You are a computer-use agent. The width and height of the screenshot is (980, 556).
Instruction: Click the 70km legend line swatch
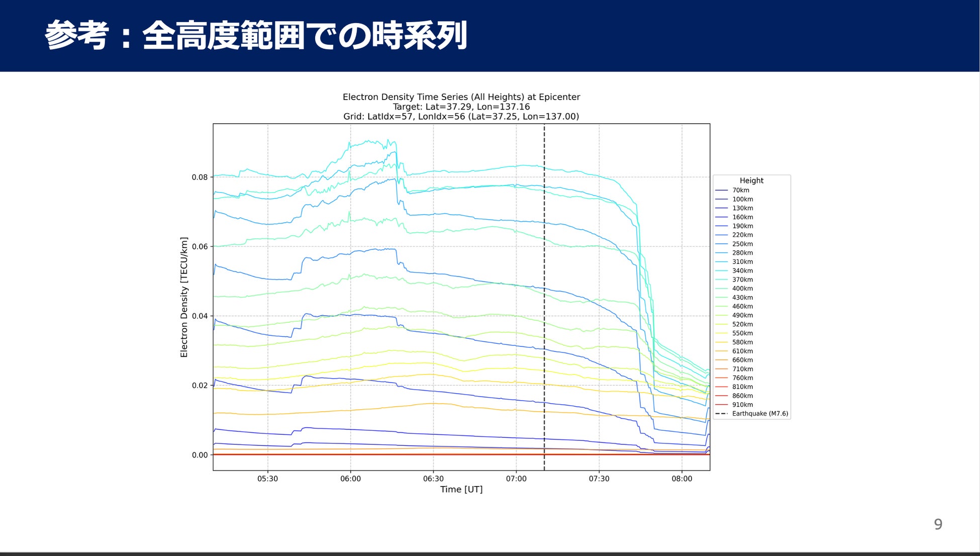721,191
